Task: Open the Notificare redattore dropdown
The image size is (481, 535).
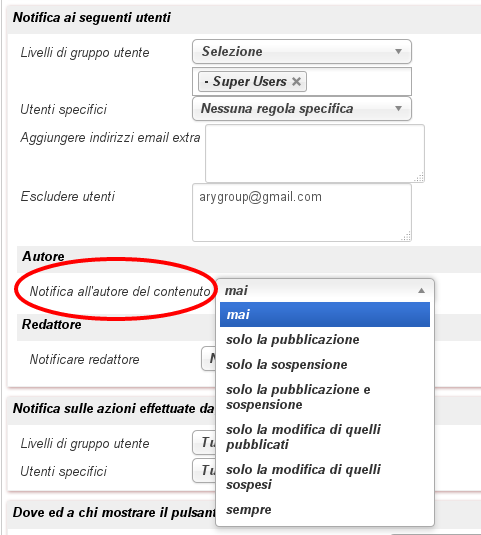Action: (x=209, y=359)
